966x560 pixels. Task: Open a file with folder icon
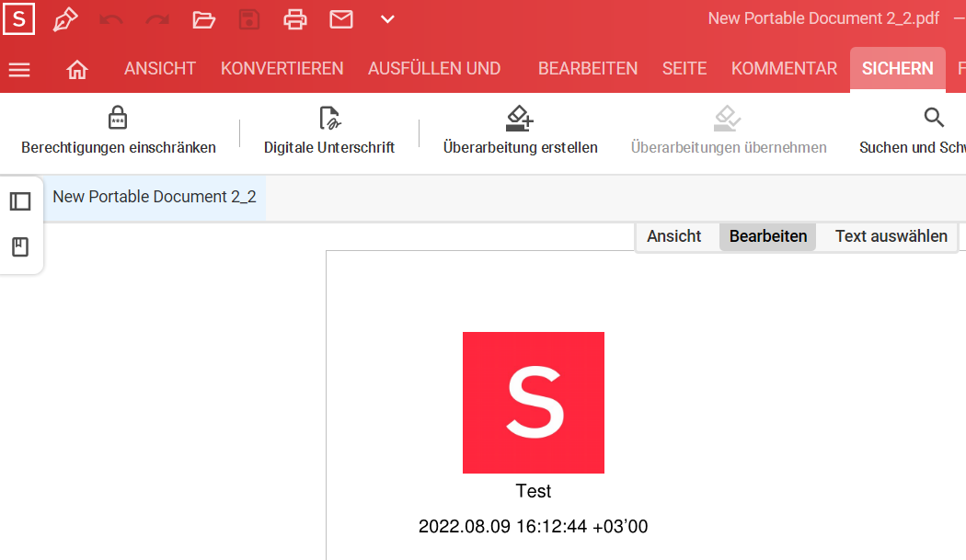coord(203,19)
